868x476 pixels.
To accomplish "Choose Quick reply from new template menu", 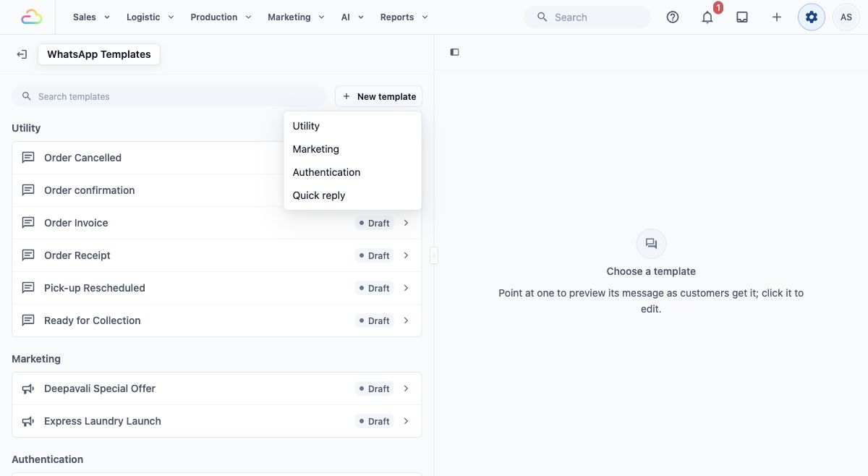I will pyautogui.click(x=352, y=195).
